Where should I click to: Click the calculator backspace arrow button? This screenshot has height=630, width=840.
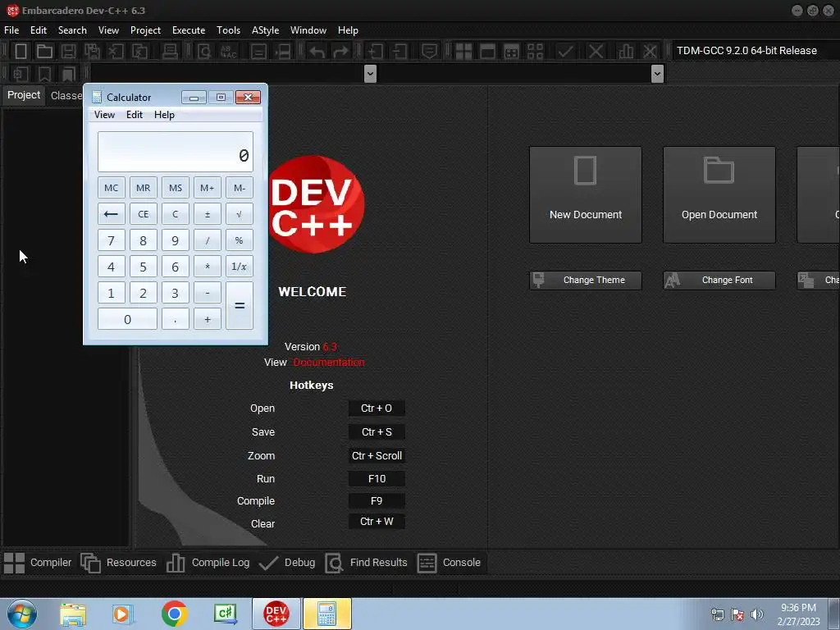click(x=111, y=214)
